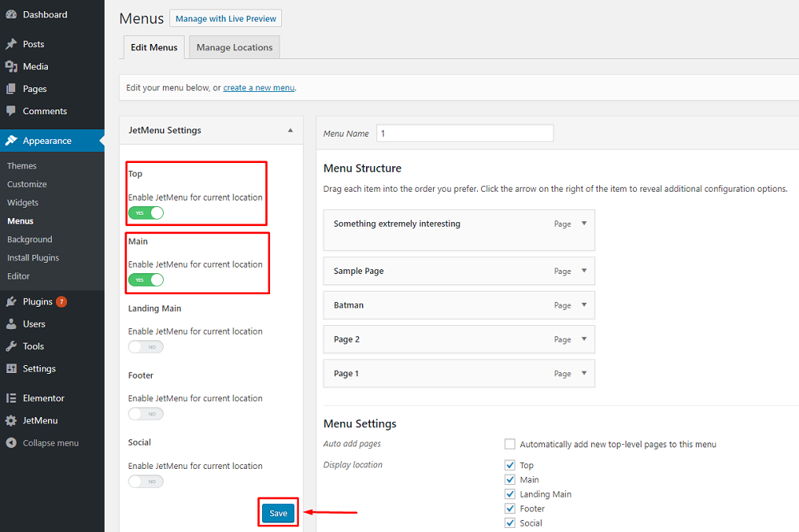Click the blue Save button
The image size is (799, 532).
[x=278, y=513]
